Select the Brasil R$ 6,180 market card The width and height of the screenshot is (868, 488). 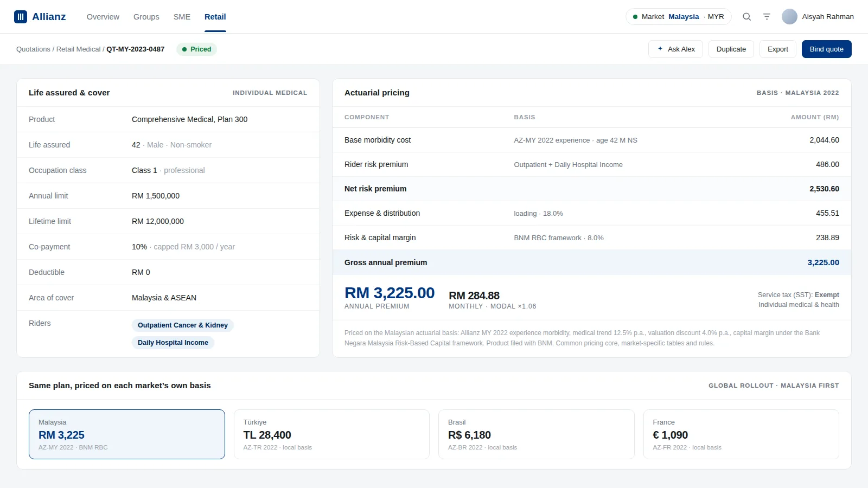(x=537, y=434)
